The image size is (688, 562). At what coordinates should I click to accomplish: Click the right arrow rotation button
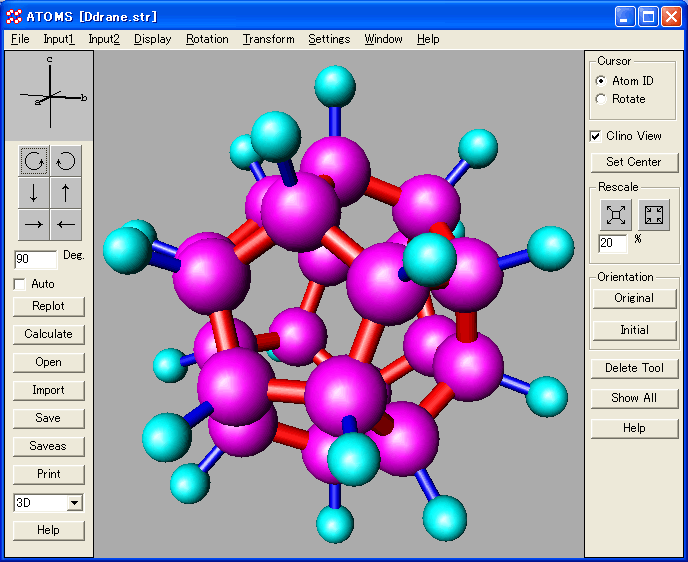(x=34, y=224)
